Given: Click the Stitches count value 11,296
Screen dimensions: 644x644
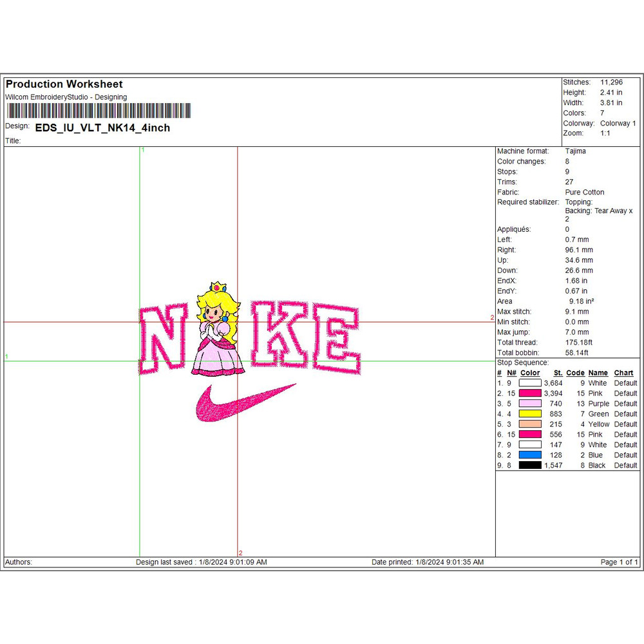Looking at the screenshot, I should click(x=611, y=82).
